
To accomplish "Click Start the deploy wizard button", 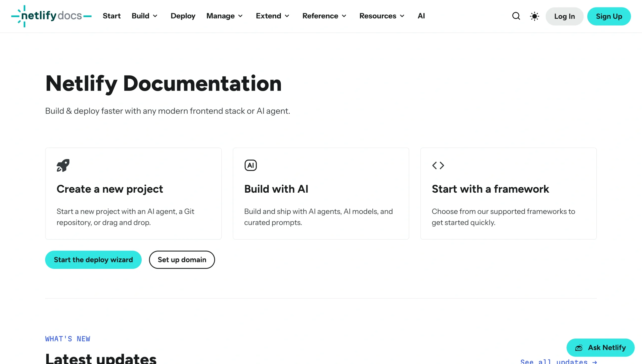I will click(x=93, y=260).
